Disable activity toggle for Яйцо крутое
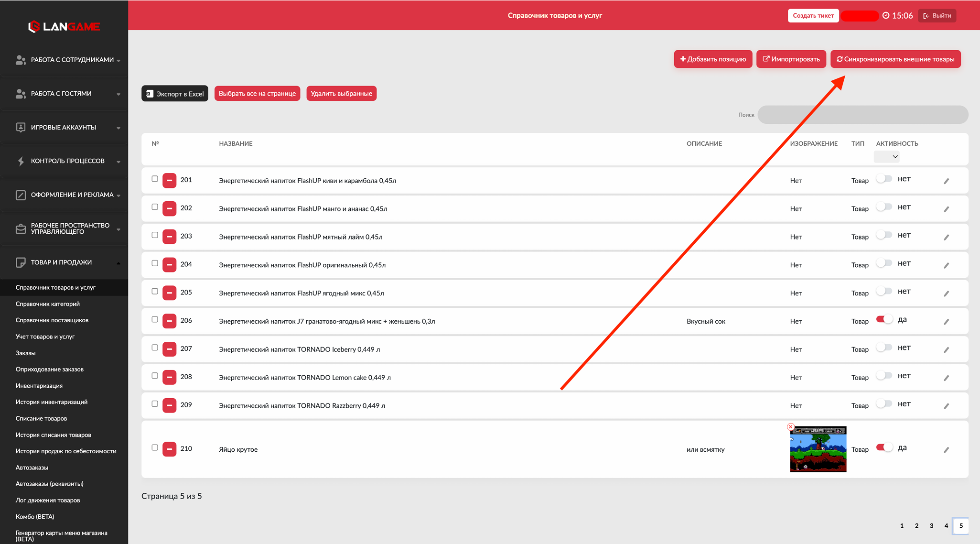Image resolution: width=980 pixels, height=544 pixels. click(884, 447)
